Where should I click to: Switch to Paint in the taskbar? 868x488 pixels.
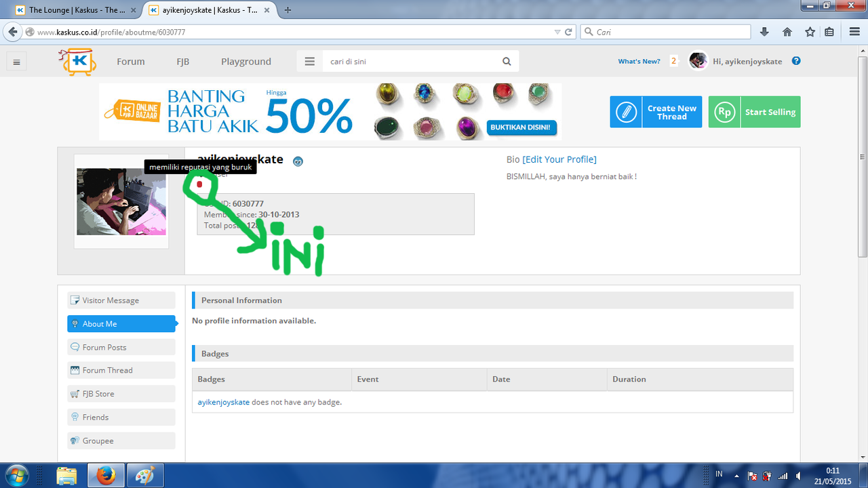coord(144,476)
